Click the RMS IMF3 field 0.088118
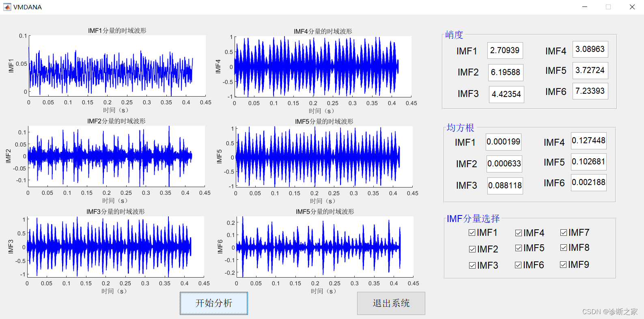The width and height of the screenshot is (644, 319). (x=505, y=186)
